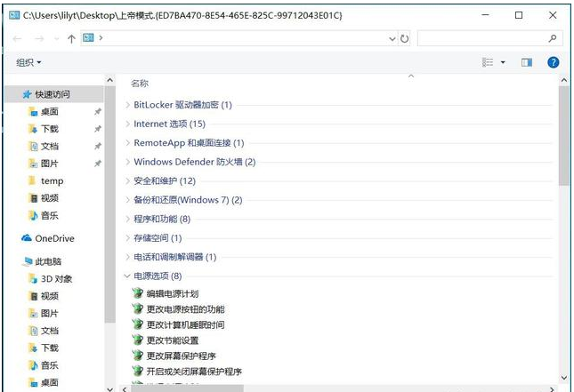Open pinned 图片 under quick access
574x392 pixels.
pyautogui.click(x=50, y=164)
